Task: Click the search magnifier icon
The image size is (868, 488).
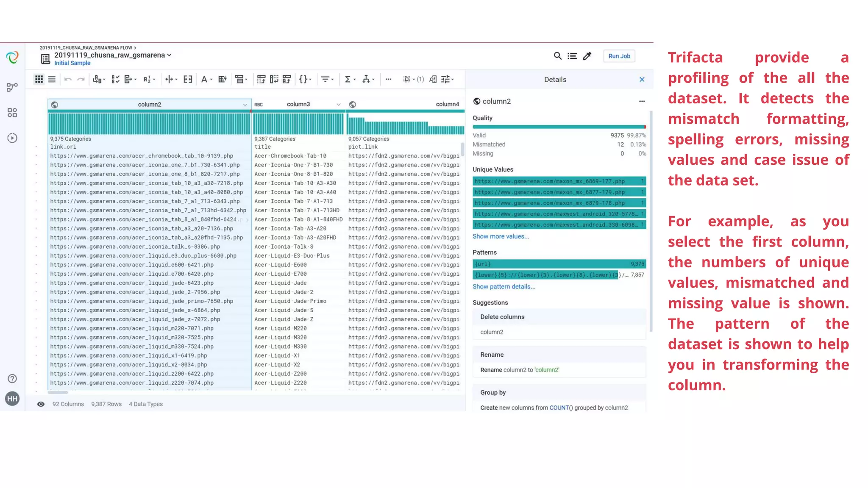Action: point(557,56)
